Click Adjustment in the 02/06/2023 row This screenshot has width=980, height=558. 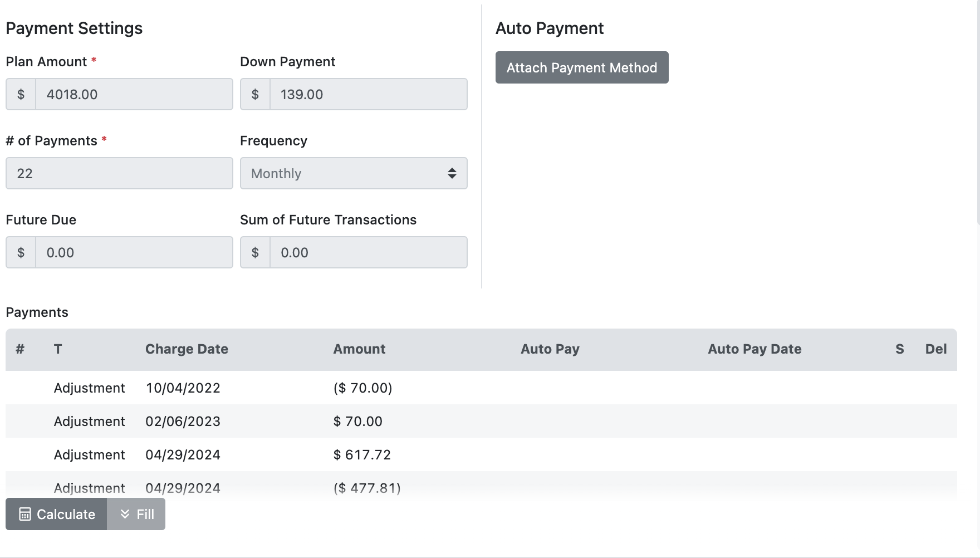(x=89, y=422)
